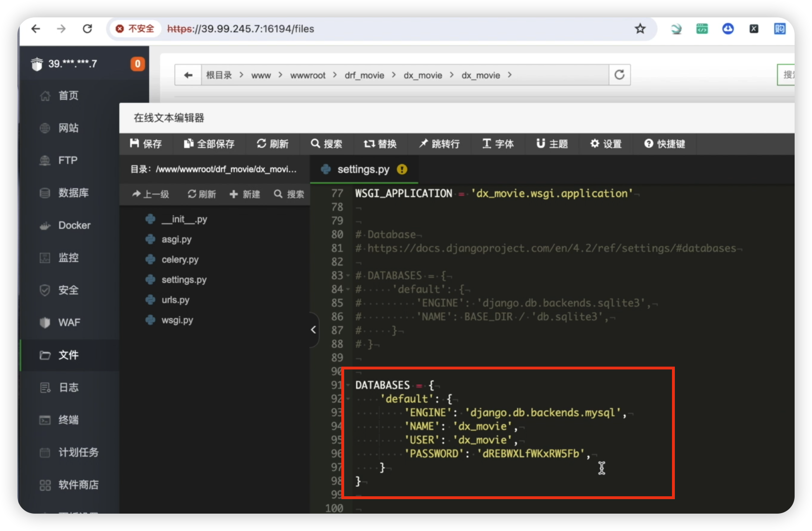Show 快捷键 help in the editor toolbar
Viewport: 812px width, 531px height.
[665, 144]
